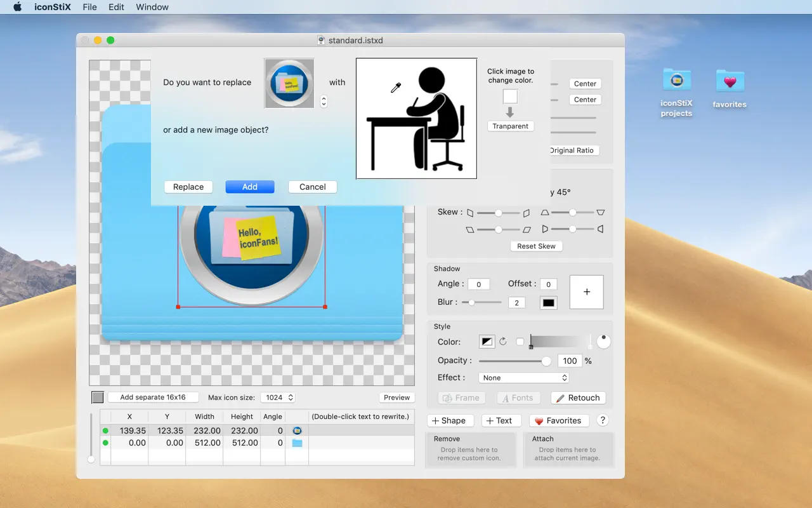Select the blue folder layer thumbnail in list
The height and width of the screenshot is (508, 812).
[297, 443]
